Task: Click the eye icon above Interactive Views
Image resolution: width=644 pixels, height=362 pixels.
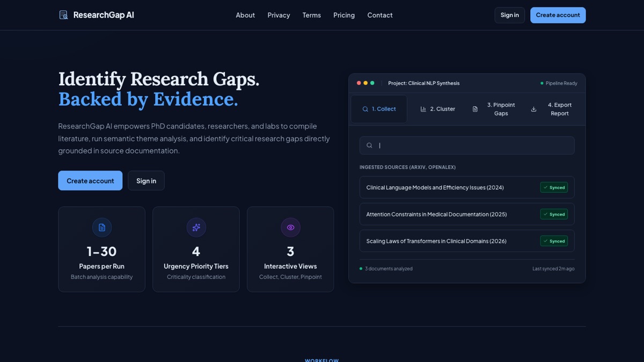Action: (x=290, y=227)
